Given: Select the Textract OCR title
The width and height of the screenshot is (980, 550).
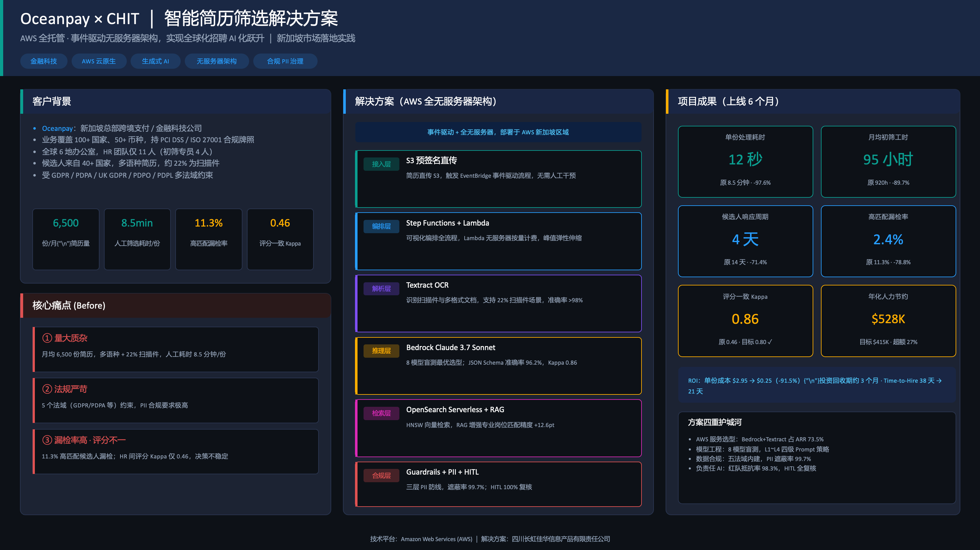Looking at the screenshot, I should click(x=427, y=285).
